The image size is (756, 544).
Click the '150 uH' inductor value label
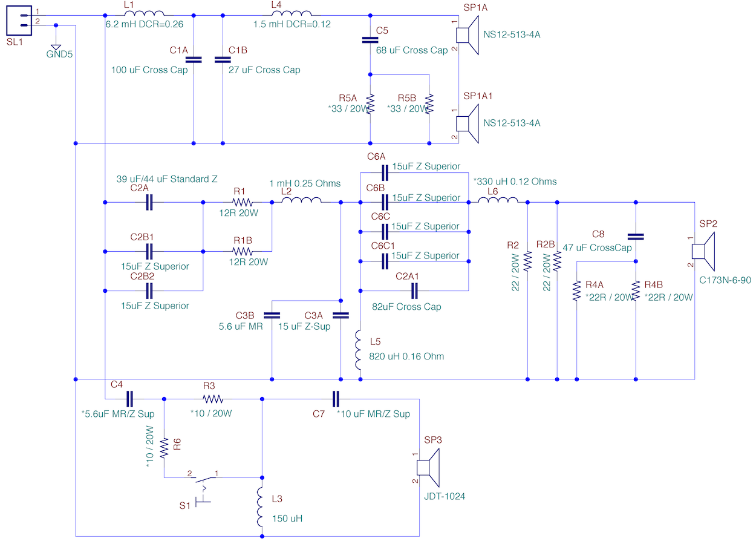click(x=287, y=519)
